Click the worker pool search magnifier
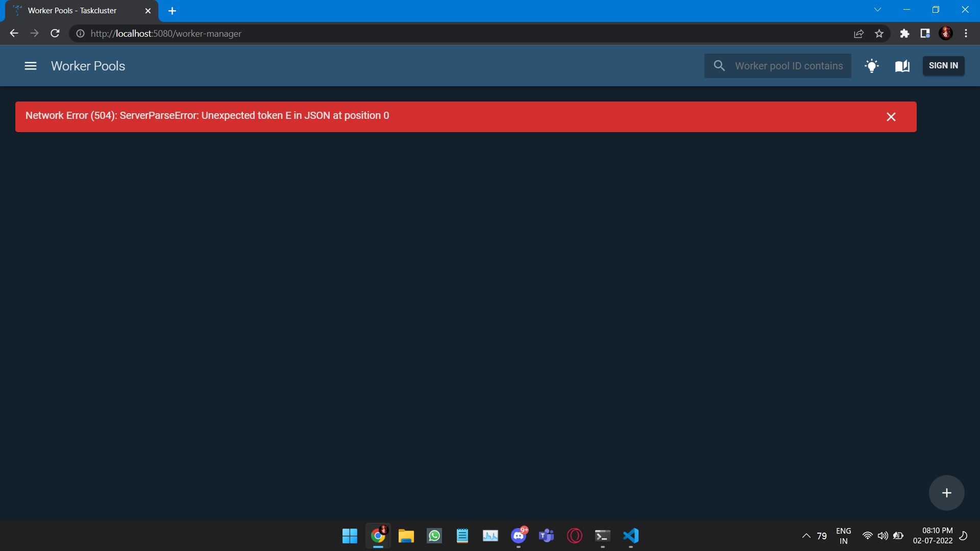980x551 pixels. (x=719, y=66)
